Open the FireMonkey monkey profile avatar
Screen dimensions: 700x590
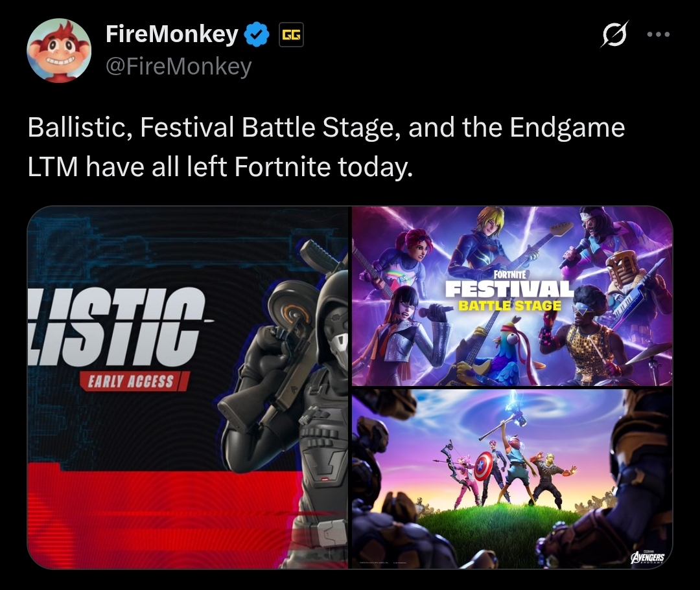tap(59, 51)
